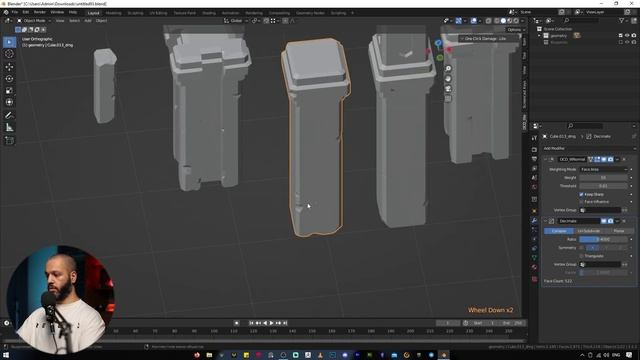The image size is (640, 360).
Task: Toggle Decimate modifier viewport display
Action: (604, 221)
